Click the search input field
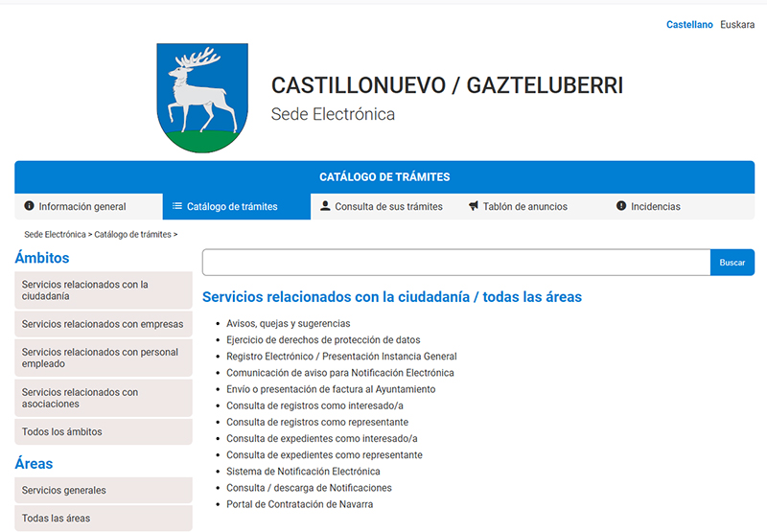Screen dimensions: 767x532 pos(456,263)
